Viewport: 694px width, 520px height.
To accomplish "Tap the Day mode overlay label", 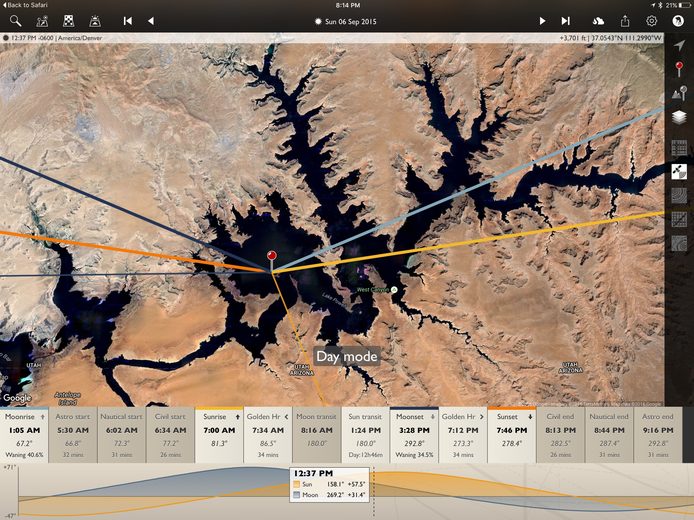I will 347,356.
